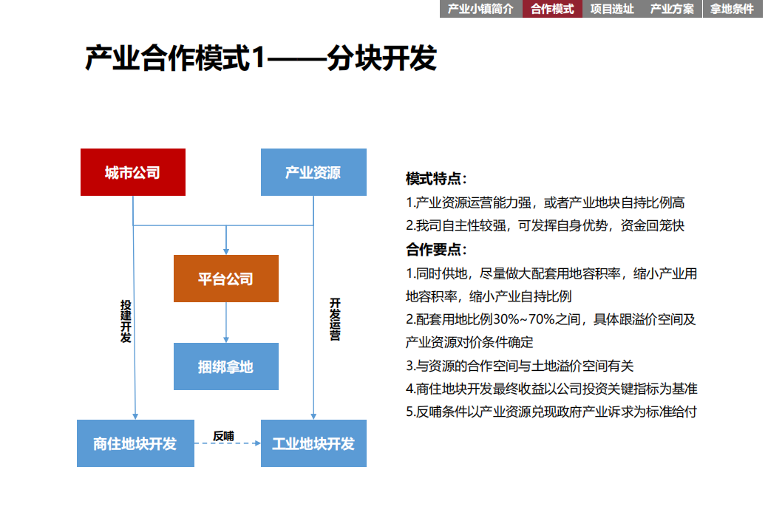Select the slide title 产业合作模式1——分块开发

click(261, 58)
